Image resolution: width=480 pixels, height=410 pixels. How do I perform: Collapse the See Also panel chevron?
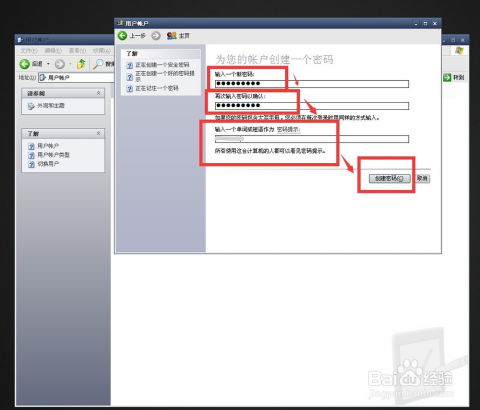(x=99, y=93)
